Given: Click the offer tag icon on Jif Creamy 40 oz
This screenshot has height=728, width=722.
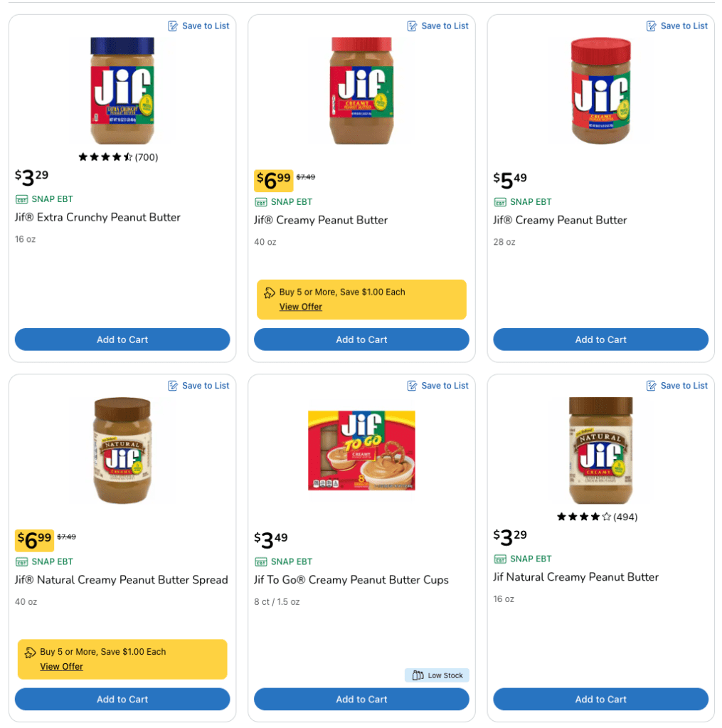Looking at the screenshot, I should pyautogui.click(x=270, y=292).
